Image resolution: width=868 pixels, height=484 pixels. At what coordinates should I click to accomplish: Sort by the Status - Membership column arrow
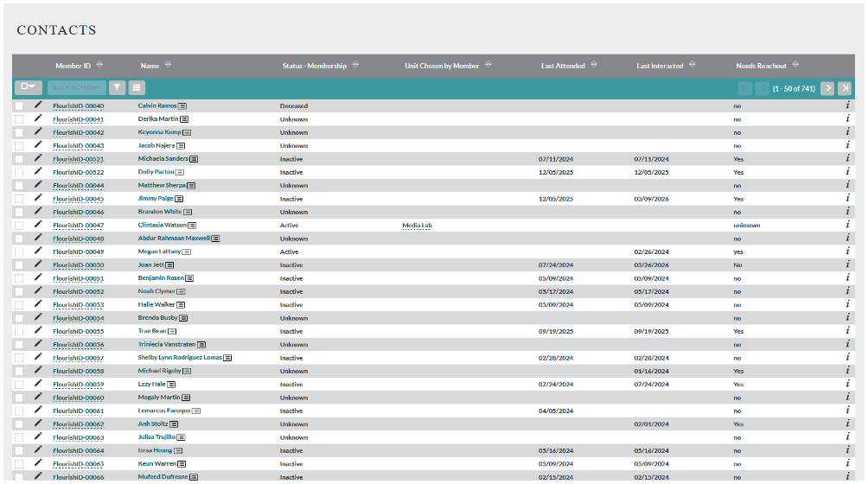pos(356,65)
